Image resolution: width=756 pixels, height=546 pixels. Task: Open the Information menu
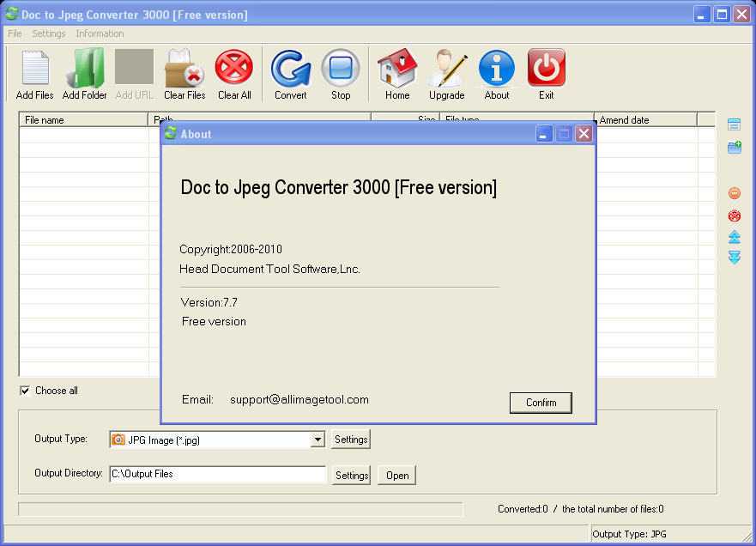point(100,33)
